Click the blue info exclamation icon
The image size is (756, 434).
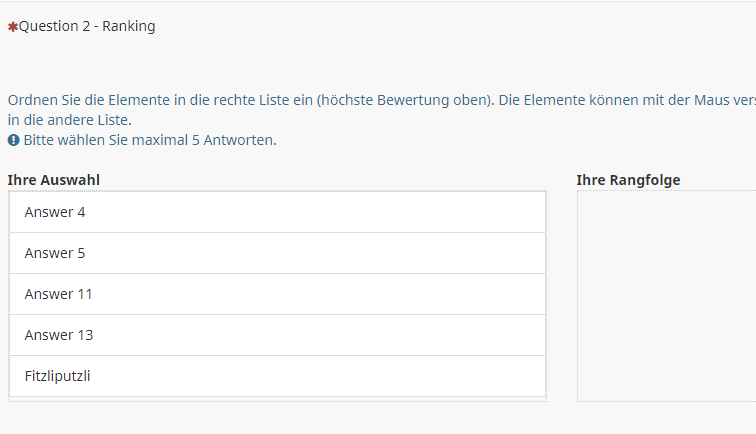coord(13,140)
